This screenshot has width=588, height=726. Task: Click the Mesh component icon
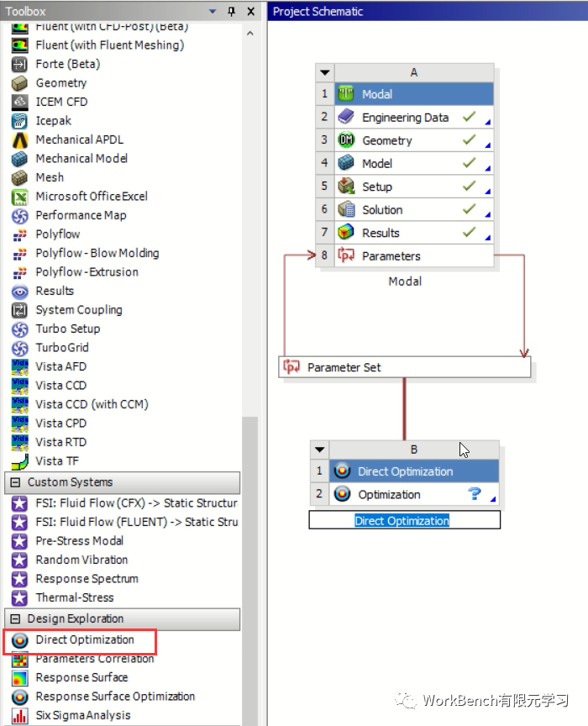pyautogui.click(x=19, y=178)
